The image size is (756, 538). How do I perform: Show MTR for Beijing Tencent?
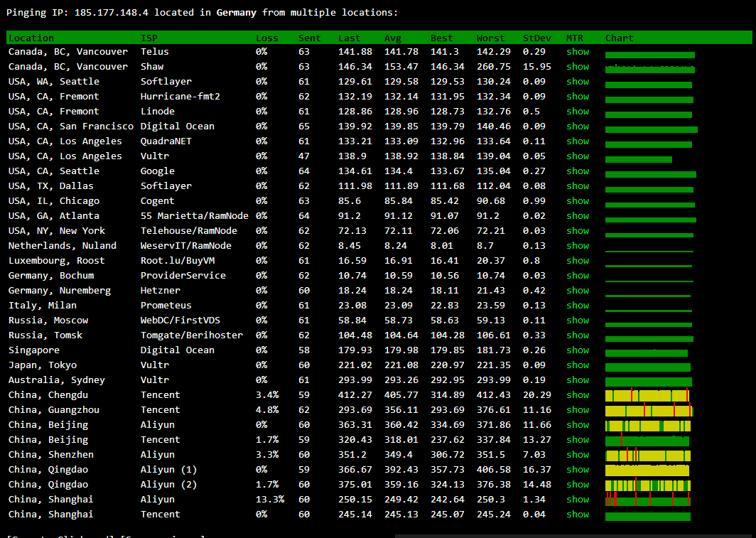(x=578, y=440)
